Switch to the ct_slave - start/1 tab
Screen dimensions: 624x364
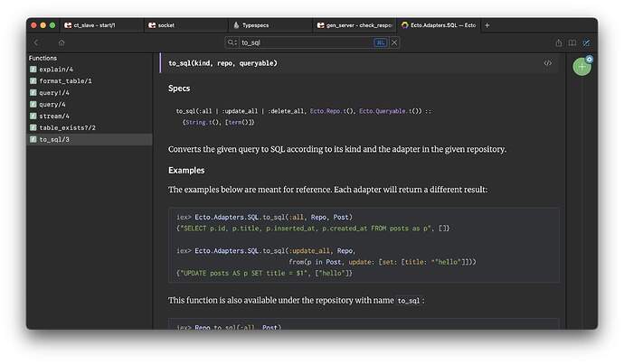pos(101,25)
